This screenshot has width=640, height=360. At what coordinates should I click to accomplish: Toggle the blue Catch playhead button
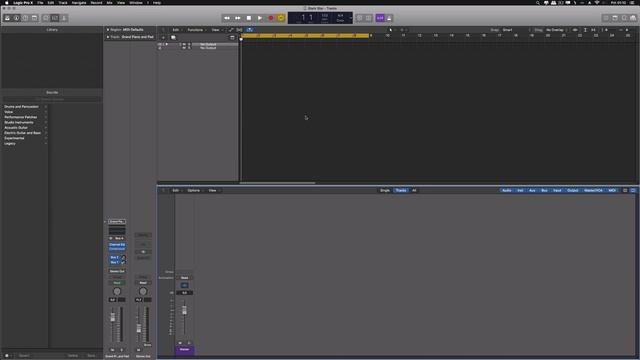pos(249,30)
